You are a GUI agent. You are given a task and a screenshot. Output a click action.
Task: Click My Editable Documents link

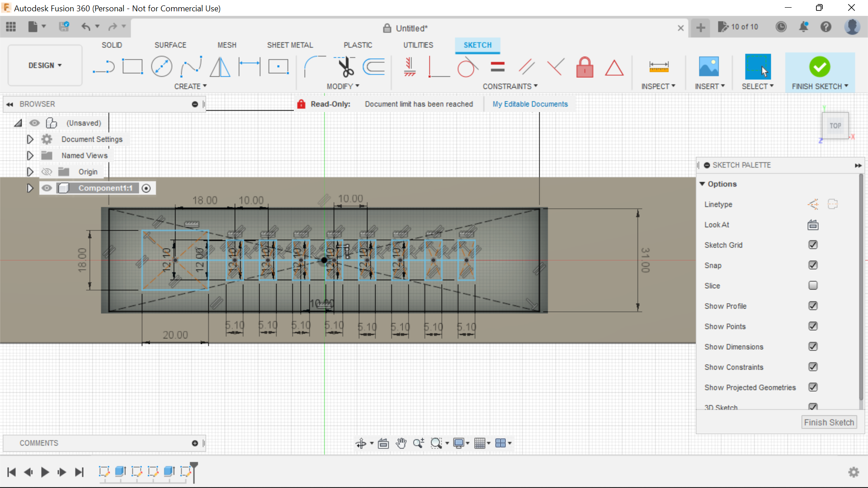[x=530, y=104]
